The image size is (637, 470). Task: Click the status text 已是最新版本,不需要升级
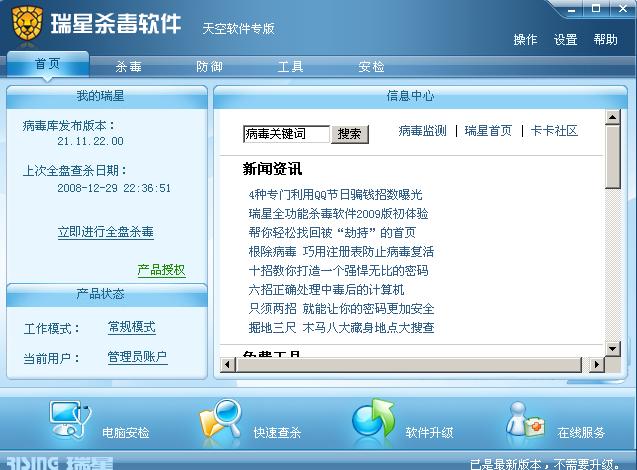point(546,464)
